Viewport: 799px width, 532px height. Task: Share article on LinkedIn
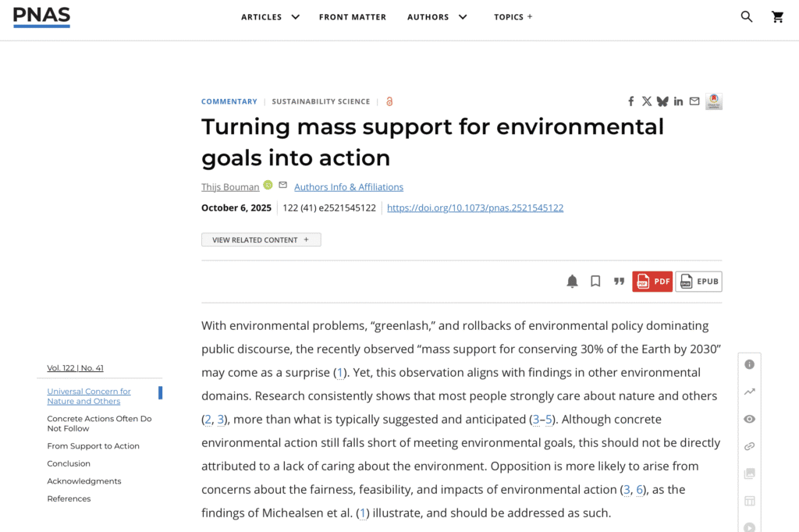point(678,101)
